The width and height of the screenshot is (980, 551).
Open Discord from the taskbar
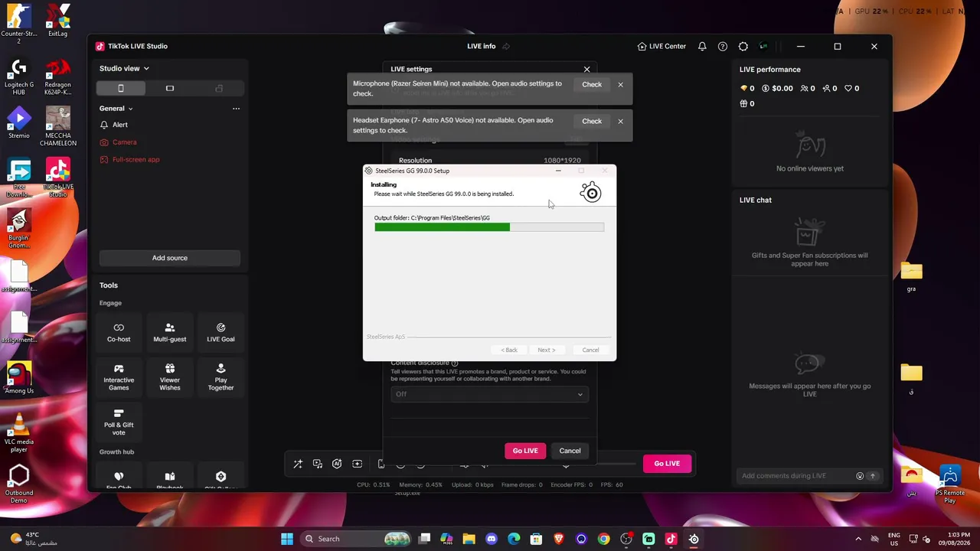492,539
